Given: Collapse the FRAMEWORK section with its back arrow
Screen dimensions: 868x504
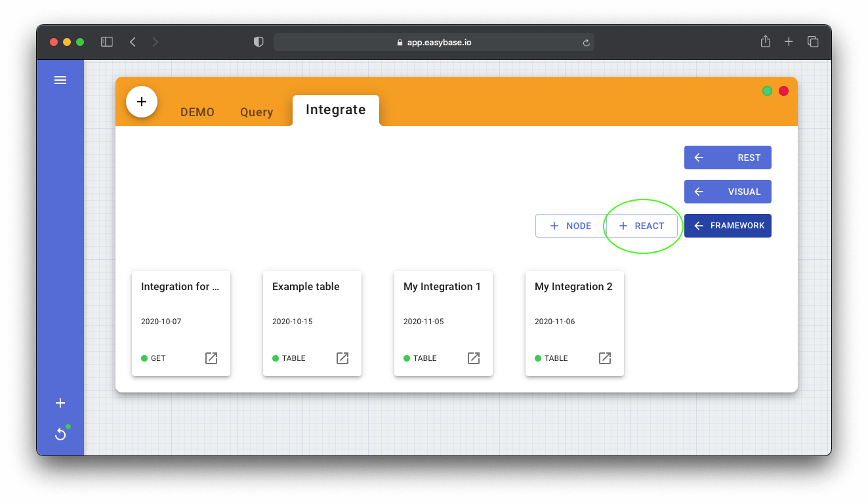Looking at the screenshot, I should (x=698, y=225).
